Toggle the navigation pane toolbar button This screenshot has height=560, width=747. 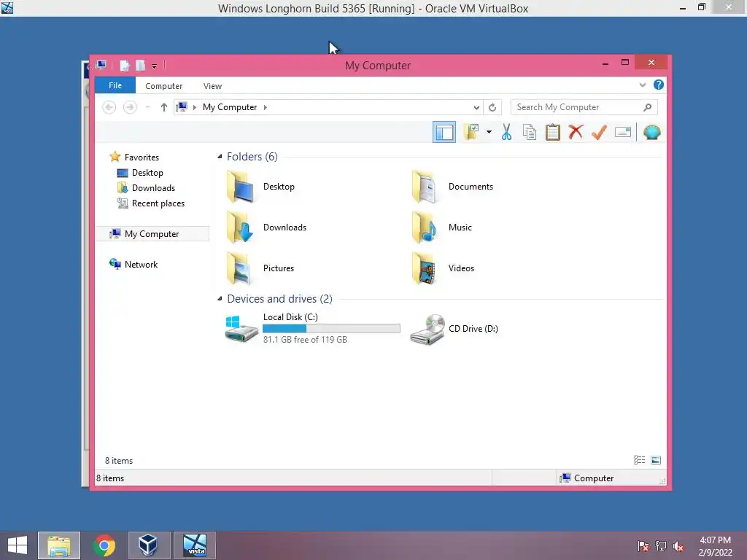click(444, 133)
